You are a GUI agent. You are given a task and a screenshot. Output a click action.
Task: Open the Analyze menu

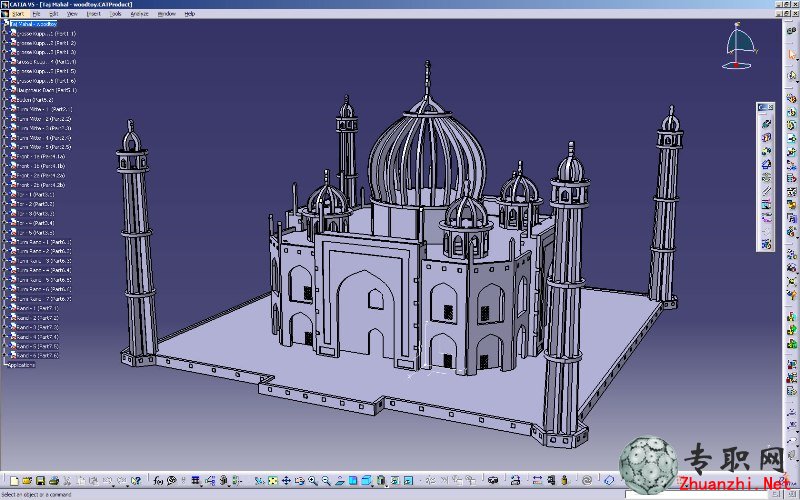point(139,14)
